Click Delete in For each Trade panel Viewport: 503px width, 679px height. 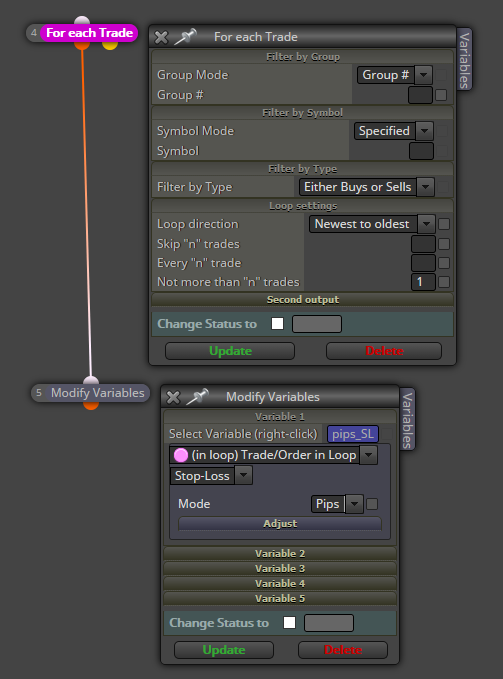coord(384,351)
